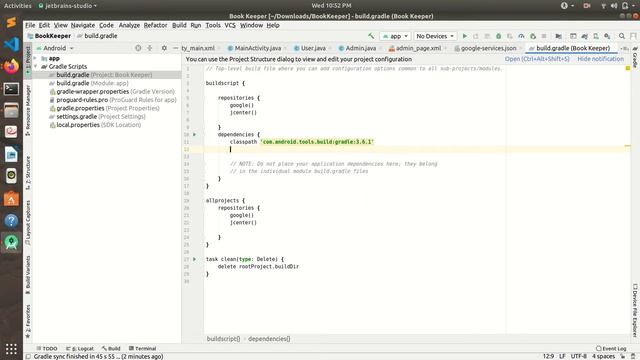Open the VCS menu
This screenshot has height=360, width=640.
(230, 25)
